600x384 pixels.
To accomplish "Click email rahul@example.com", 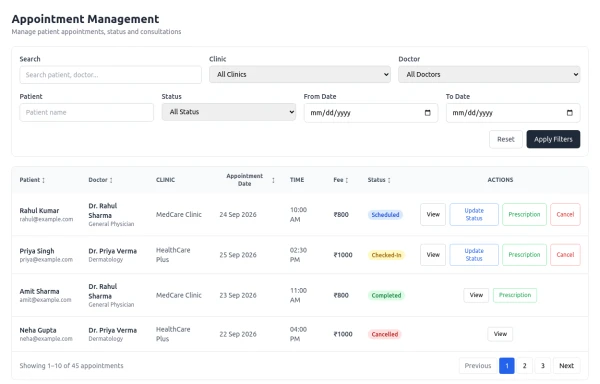I will click(x=46, y=220).
